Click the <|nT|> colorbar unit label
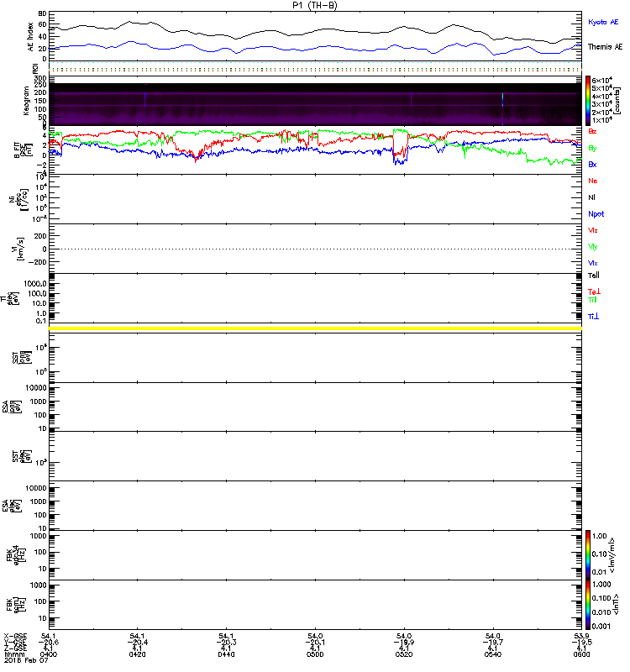 tap(617, 605)
